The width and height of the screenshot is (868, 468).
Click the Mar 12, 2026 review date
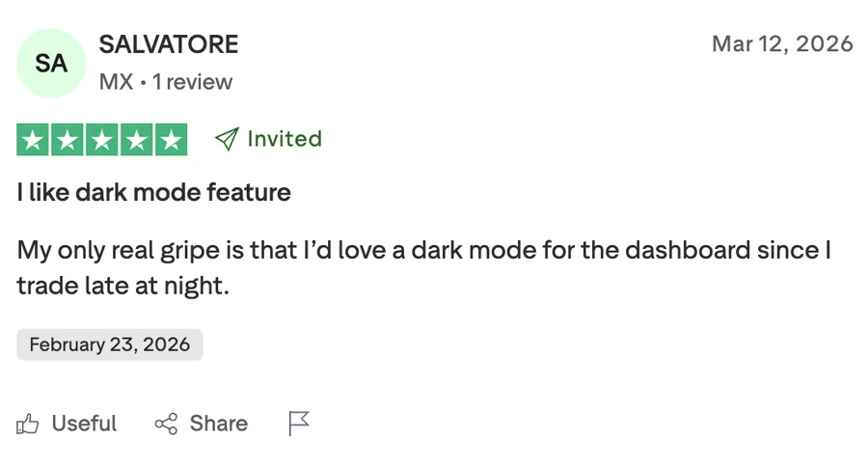point(782,44)
